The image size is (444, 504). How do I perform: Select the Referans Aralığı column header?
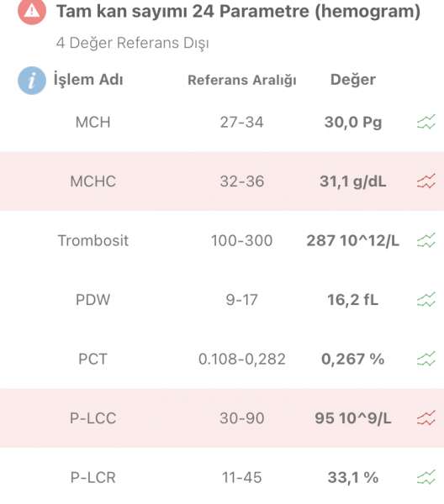(x=242, y=80)
